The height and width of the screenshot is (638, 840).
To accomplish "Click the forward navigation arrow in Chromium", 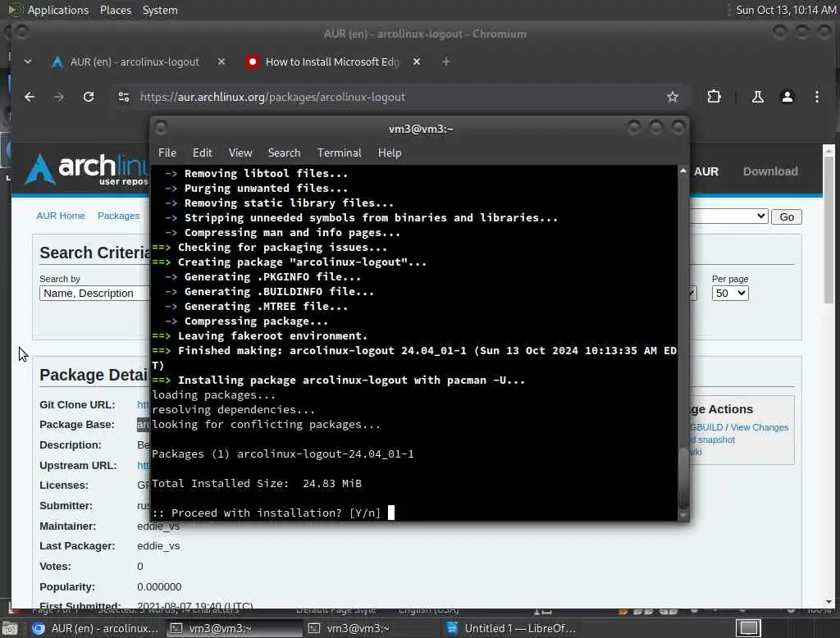I will coord(59,97).
